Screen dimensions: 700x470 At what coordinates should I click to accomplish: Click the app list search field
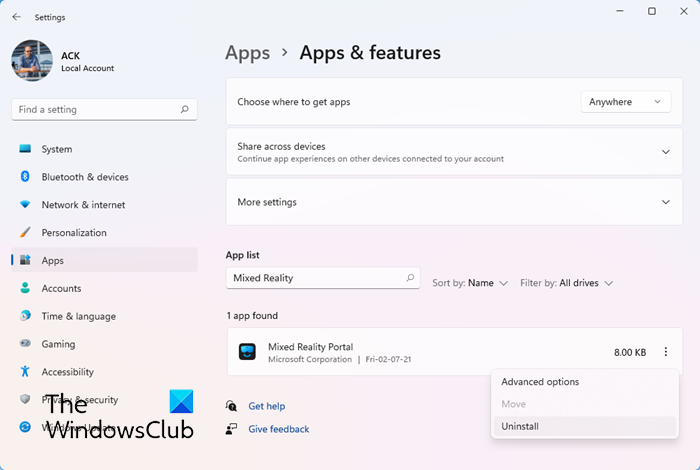(323, 278)
